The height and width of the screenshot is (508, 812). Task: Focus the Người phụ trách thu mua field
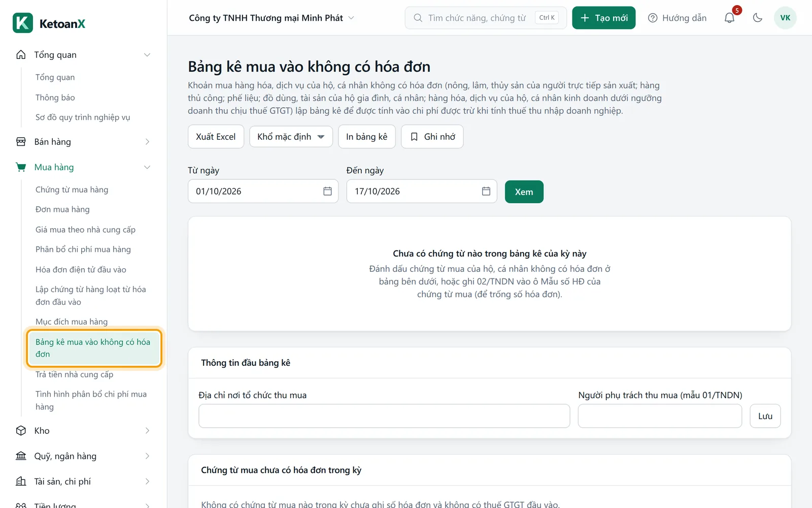click(x=660, y=416)
